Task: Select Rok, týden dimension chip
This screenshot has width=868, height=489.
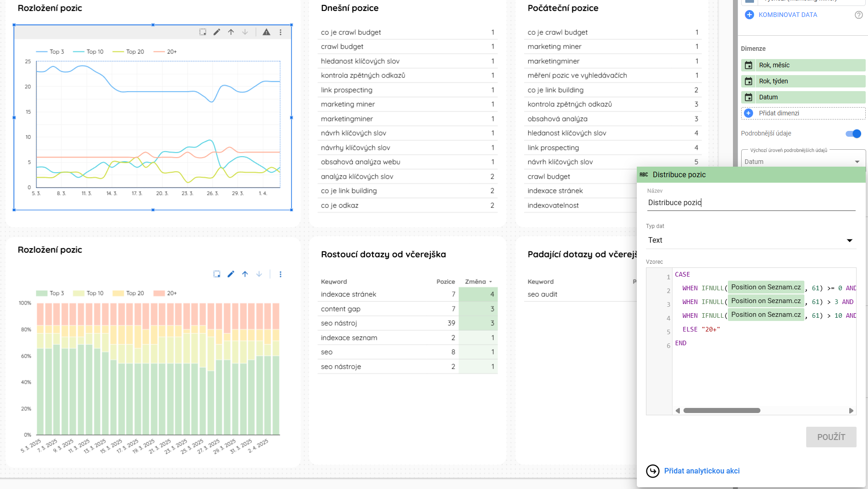Action: 803,81
